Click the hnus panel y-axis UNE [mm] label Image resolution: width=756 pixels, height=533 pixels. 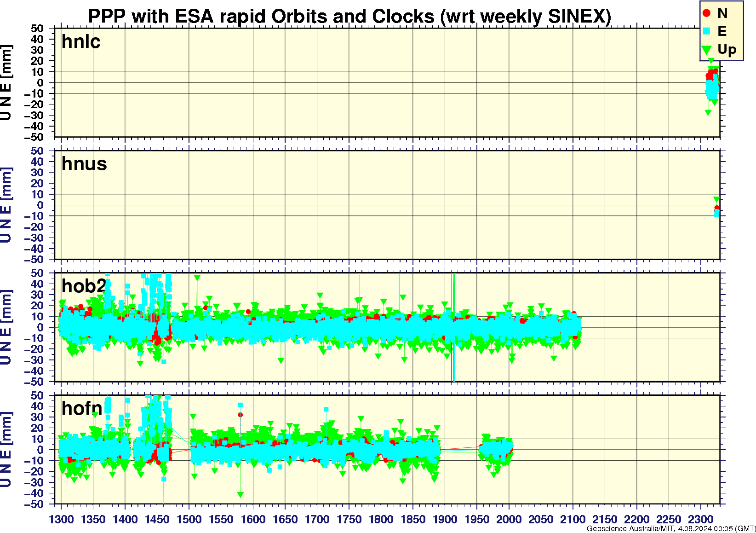(x=6, y=205)
